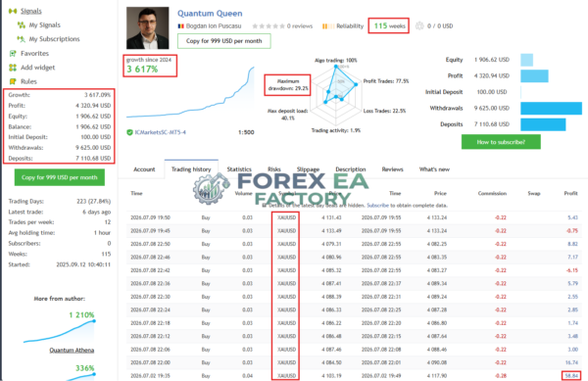588x381 pixels.
Task: Click the 336% growth chart thumbnail
Action: (80, 376)
